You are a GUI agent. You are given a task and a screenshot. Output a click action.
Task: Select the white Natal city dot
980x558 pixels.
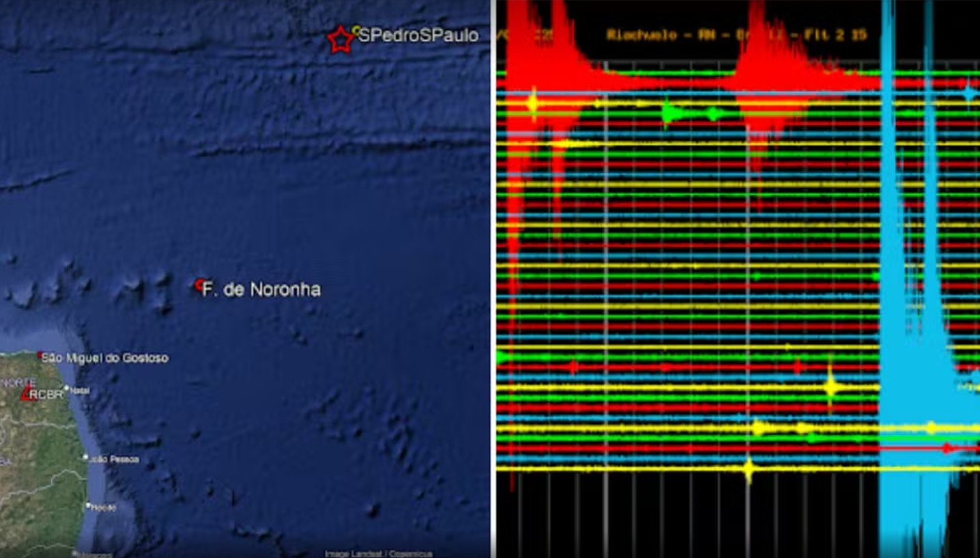click(67, 389)
